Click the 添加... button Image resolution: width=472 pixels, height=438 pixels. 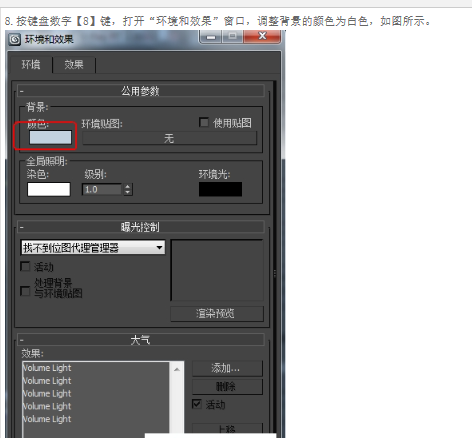coord(227,368)
